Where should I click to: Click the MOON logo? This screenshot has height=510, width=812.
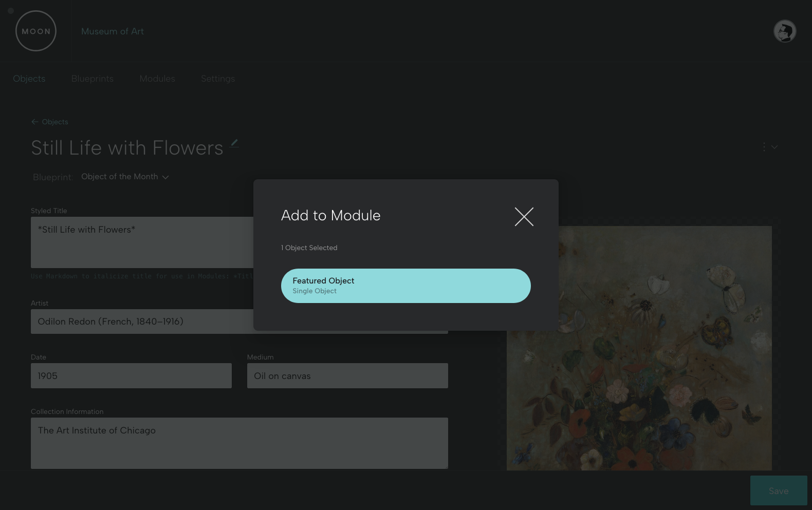coord(36,31)
